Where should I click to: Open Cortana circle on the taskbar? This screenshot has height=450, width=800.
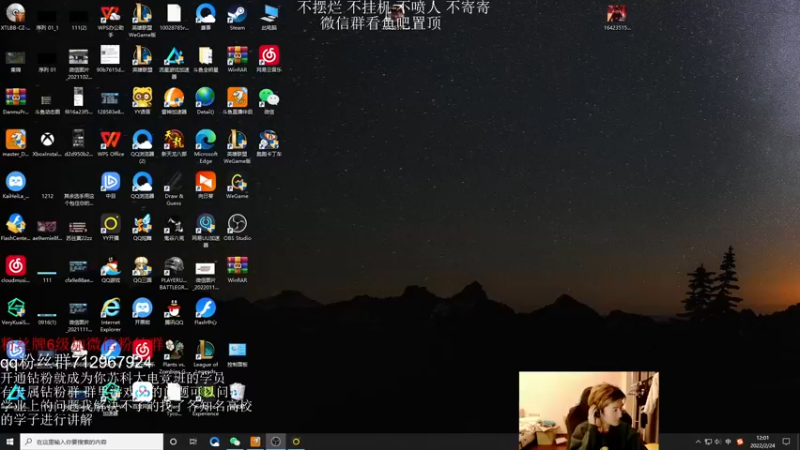(173, 441)
